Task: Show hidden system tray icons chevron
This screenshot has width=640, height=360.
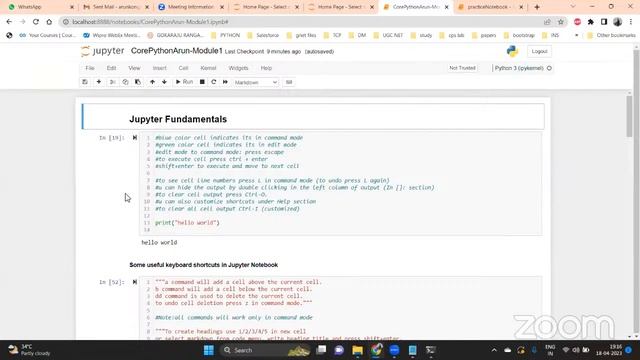Action: (x=494, y=350)
